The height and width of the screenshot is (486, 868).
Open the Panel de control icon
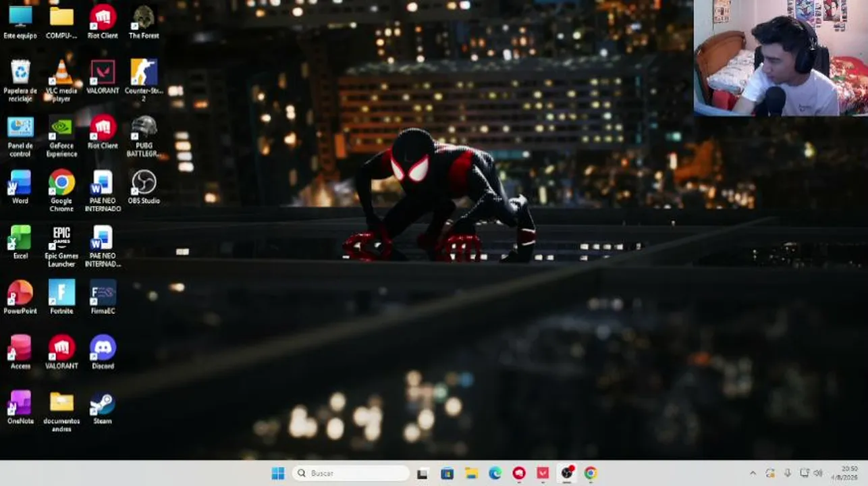(20, 136)
